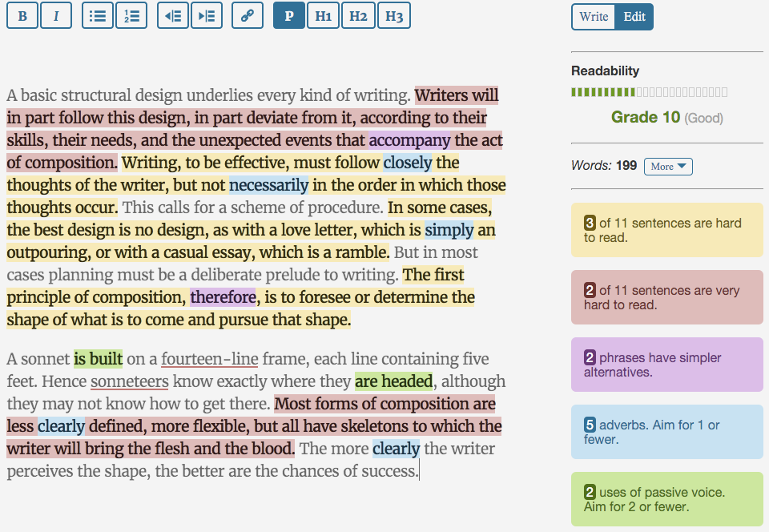Click the indent icon
The image size is (769, 532).
click(x=207, y=16)
